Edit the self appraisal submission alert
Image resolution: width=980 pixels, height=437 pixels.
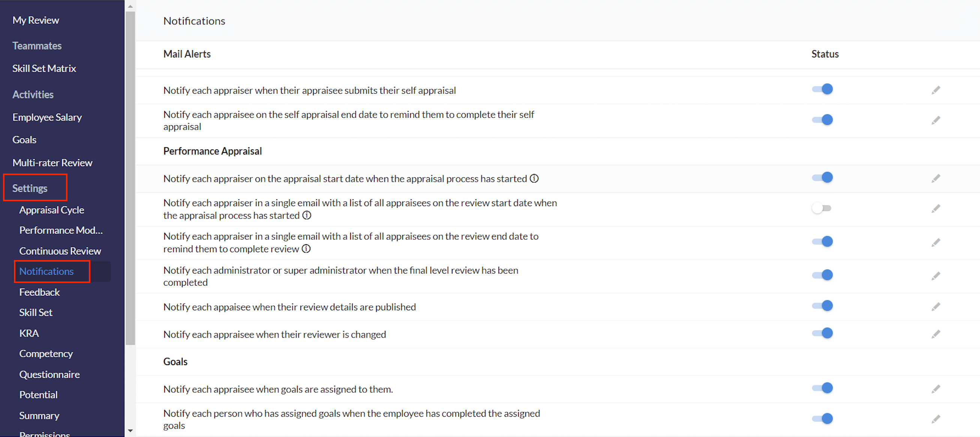tap(935, 90)
